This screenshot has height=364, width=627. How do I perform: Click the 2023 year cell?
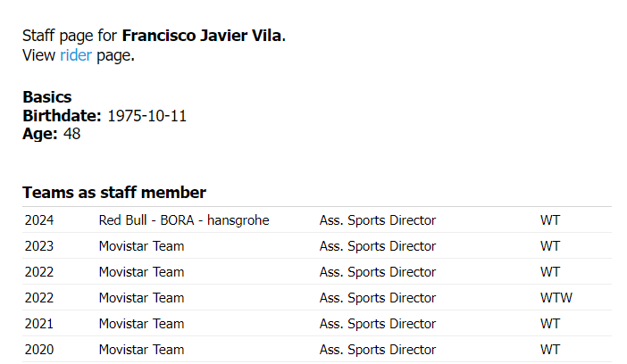click(39, 246)
